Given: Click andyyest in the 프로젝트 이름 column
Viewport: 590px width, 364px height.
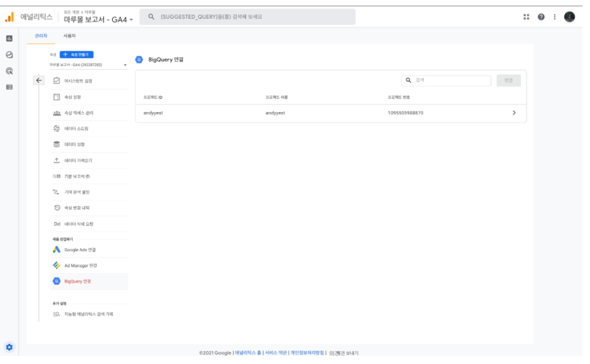Looking at the screenshot, I should point(275,113).
